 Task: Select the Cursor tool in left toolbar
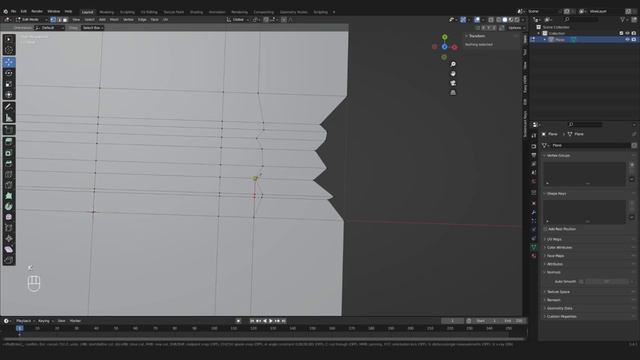9,50
